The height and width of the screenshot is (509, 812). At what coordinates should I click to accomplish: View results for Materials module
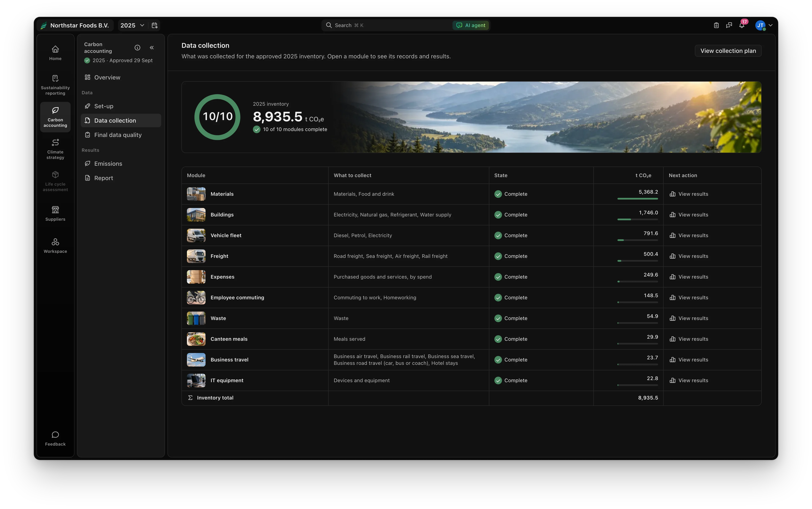pos(689,194)
